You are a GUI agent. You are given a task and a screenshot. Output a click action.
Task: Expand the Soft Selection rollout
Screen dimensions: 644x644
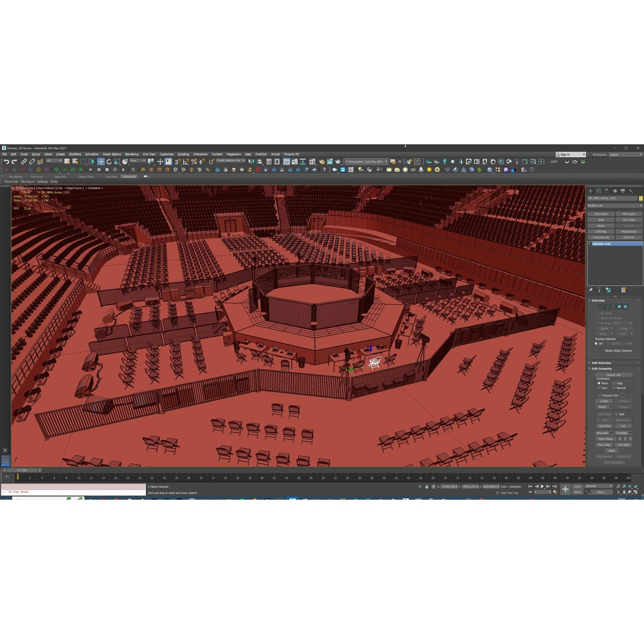(601, 363)
